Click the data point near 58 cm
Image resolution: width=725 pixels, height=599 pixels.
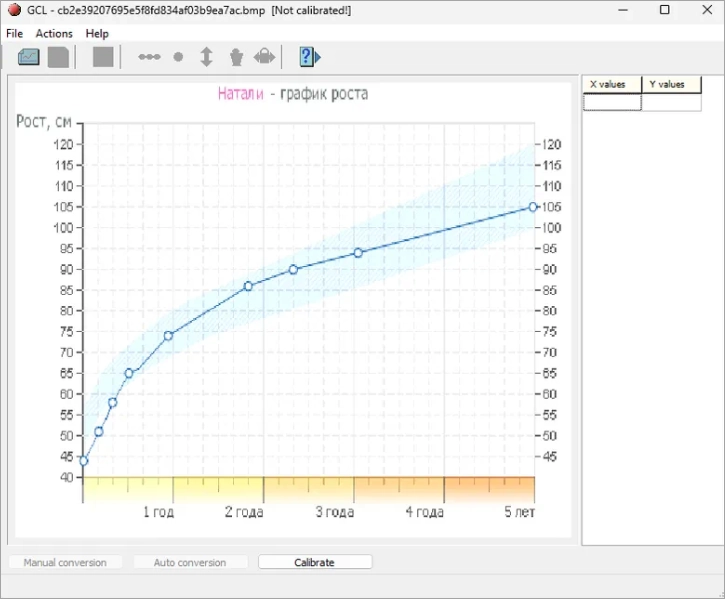tap(113, 402)
